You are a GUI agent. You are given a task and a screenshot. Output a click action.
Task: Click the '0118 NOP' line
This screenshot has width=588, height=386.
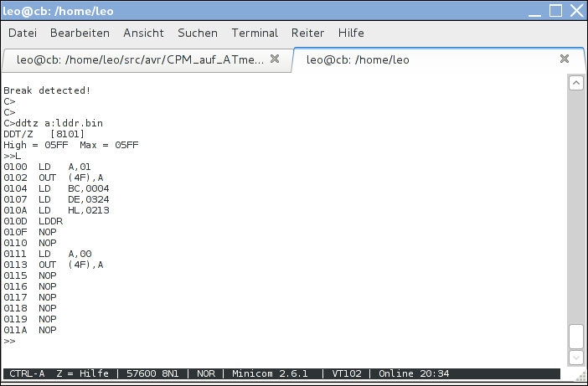pos(30,308)
